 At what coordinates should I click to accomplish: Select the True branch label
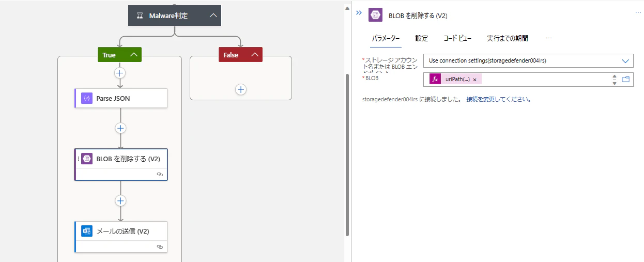109,55
